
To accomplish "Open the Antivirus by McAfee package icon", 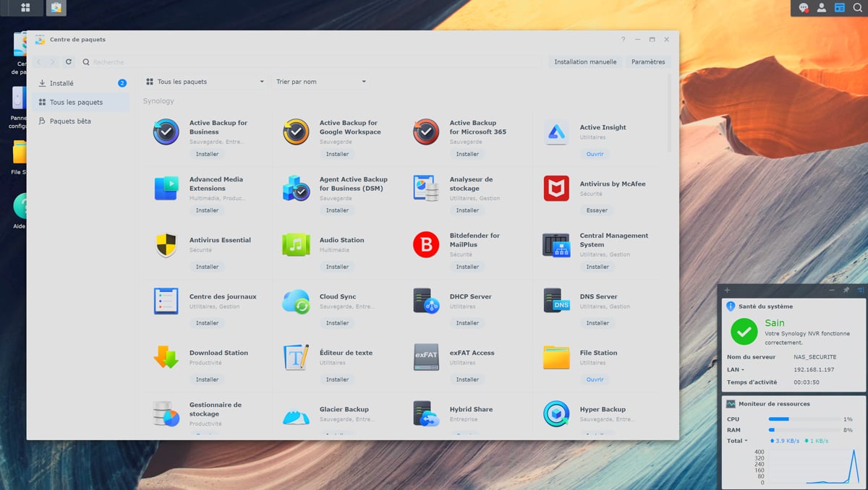I will pos(556,189).
